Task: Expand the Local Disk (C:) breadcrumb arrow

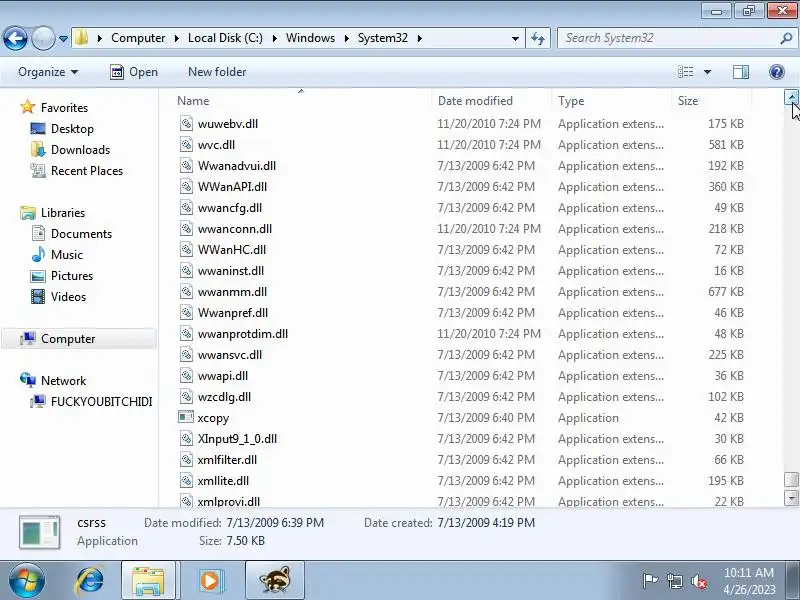Action: coord(274,38)
